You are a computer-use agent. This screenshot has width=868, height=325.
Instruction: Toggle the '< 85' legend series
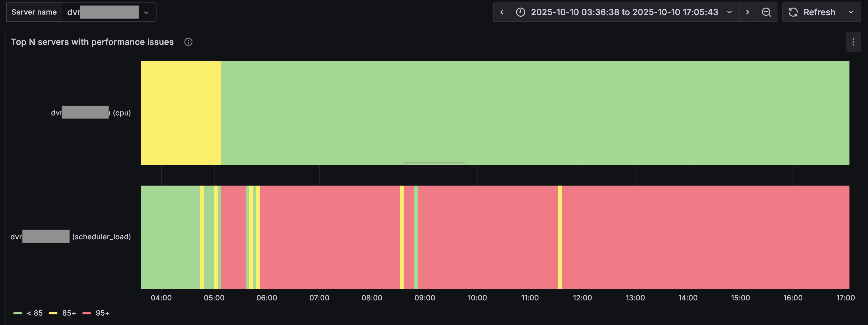(x=35, y=313)
